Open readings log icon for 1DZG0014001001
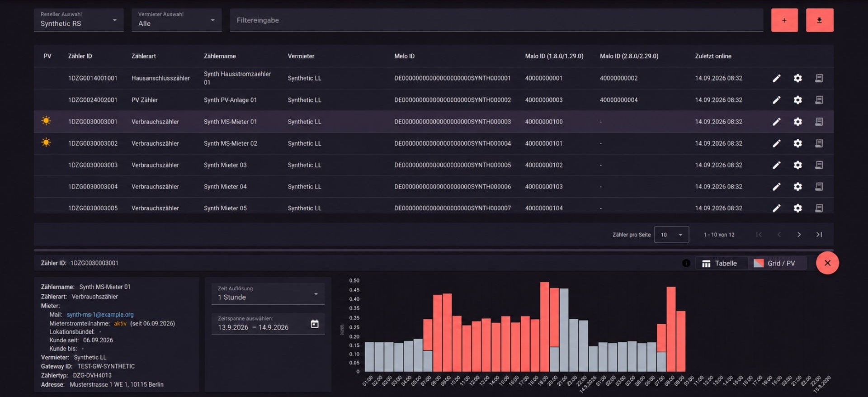 click(819, 78)
